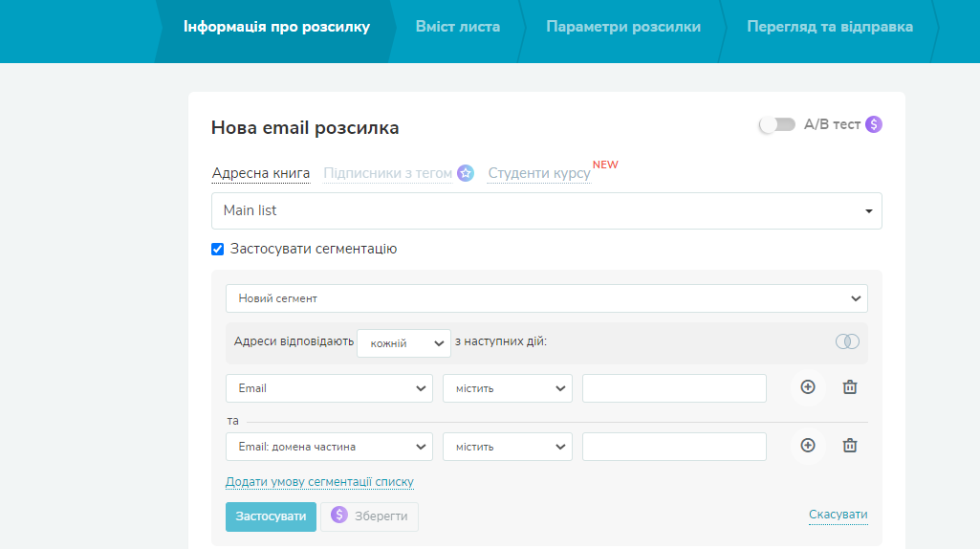The image size is (980, 549).
Task: Click the star icon next to Підписники з тегом
Action: 466,173
